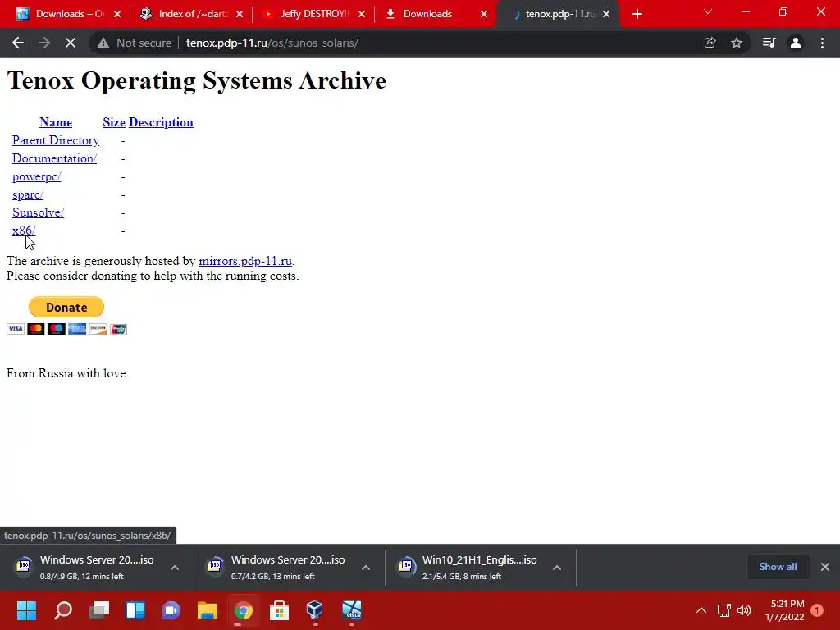
Task: Close the Jeffy DESTROY YouTube tab
Action: click(362, 14)
